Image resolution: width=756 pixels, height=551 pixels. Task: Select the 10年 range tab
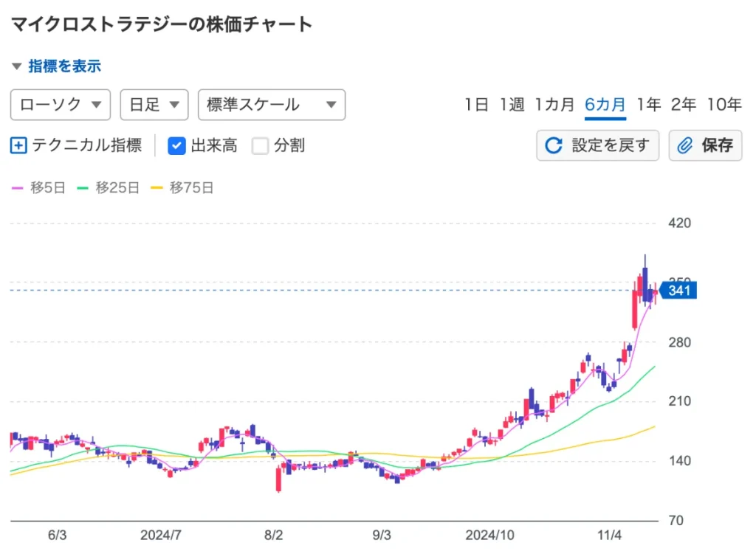click(x=724, y=105)
